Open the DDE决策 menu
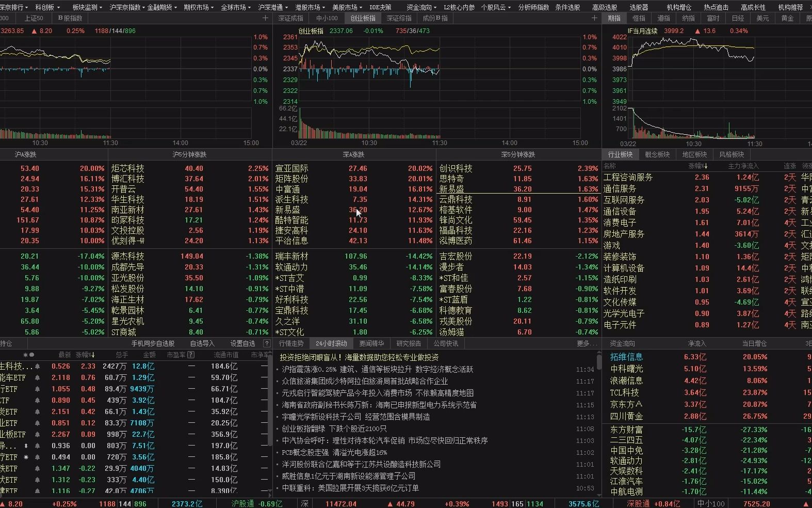The image size is (812, 508). 380,7
